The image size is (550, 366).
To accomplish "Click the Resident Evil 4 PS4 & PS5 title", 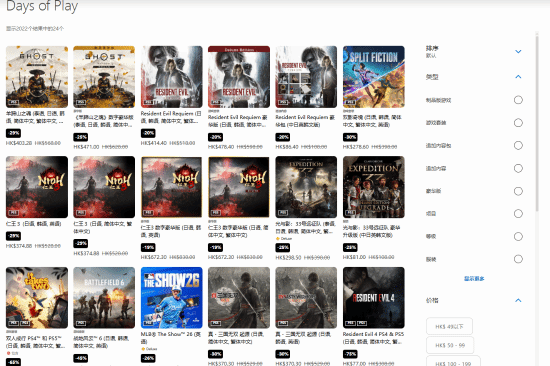I will pos(373,338).
